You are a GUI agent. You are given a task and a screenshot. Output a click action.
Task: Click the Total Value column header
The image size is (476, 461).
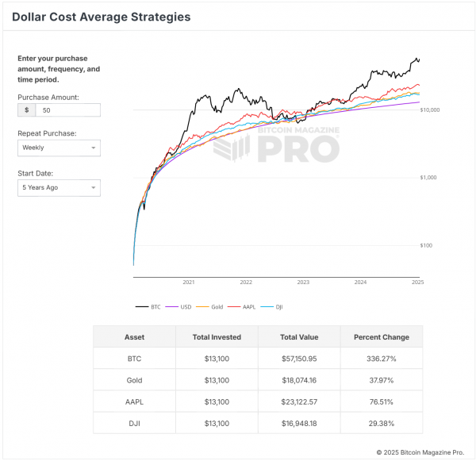[299, 336]
